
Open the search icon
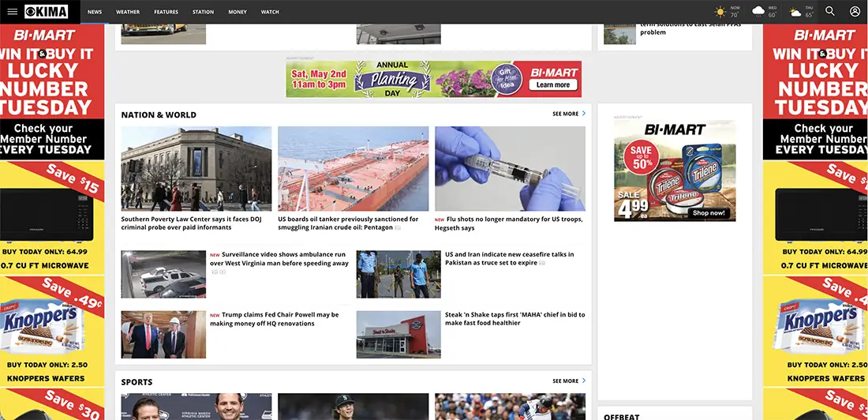[830, 11]
